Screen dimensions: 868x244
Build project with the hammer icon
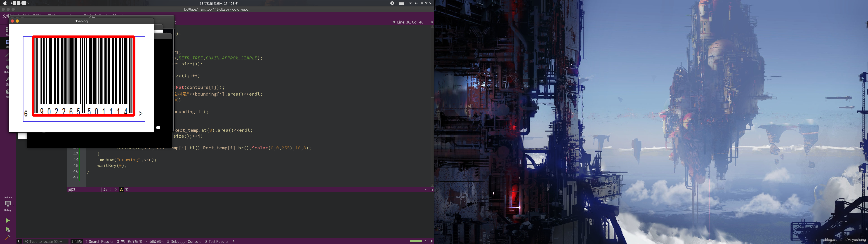[x=7, y=237]
